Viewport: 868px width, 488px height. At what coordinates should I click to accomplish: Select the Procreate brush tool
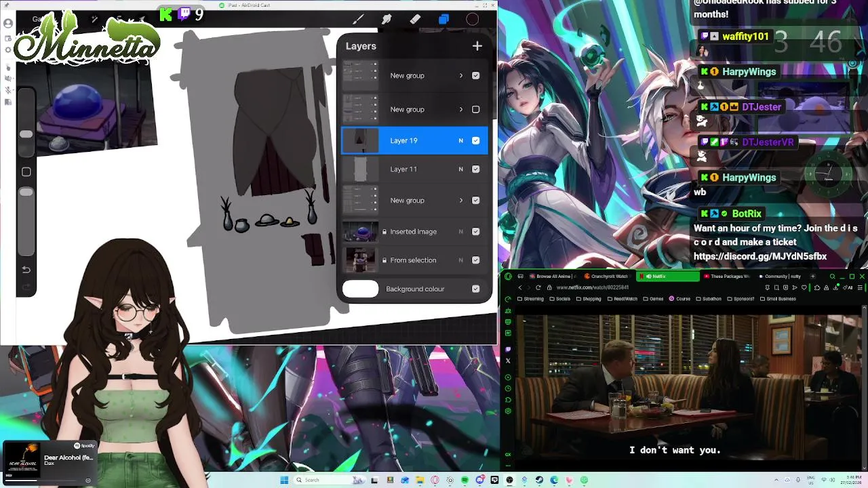coord(358,20)
